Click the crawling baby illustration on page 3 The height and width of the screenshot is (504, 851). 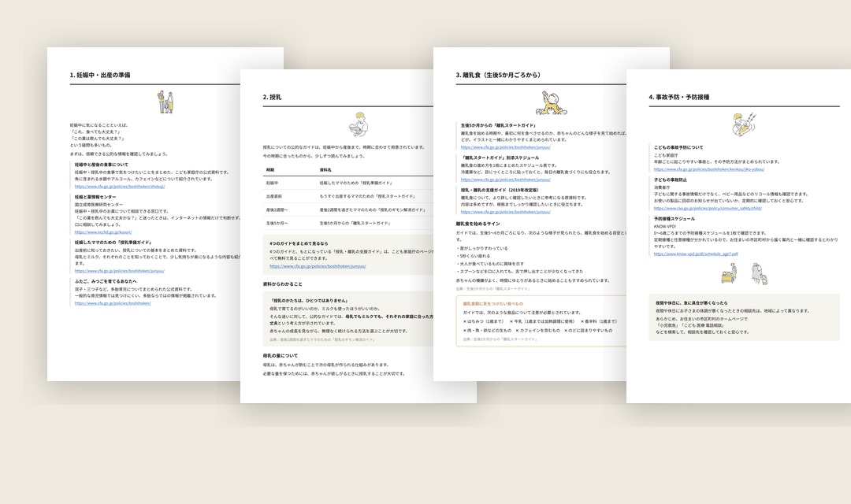pos(552,103)
